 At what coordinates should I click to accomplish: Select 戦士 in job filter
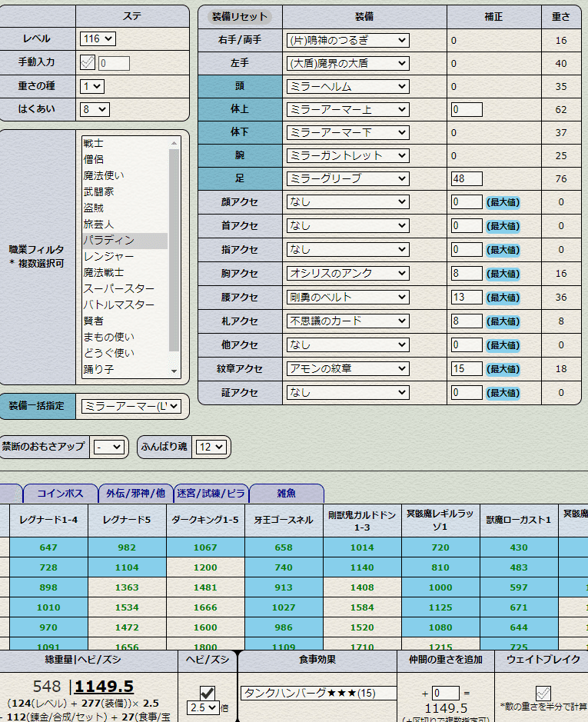point(125,143)
